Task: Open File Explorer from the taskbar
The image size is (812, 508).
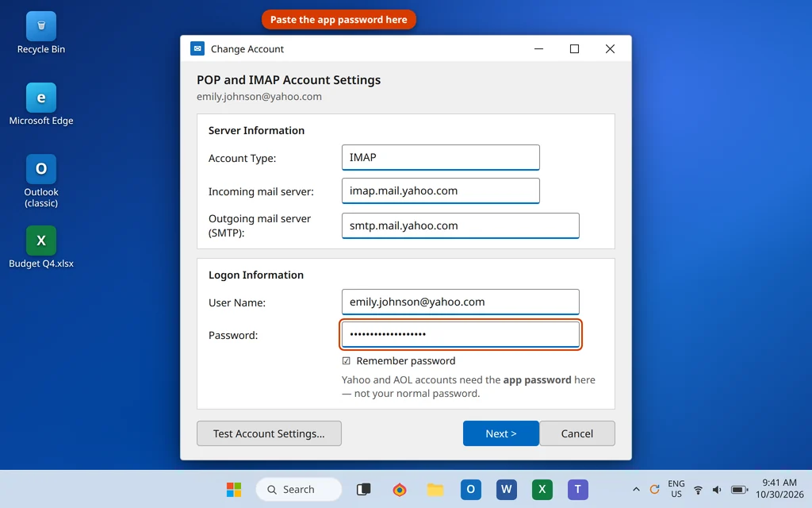Action: 435,489
